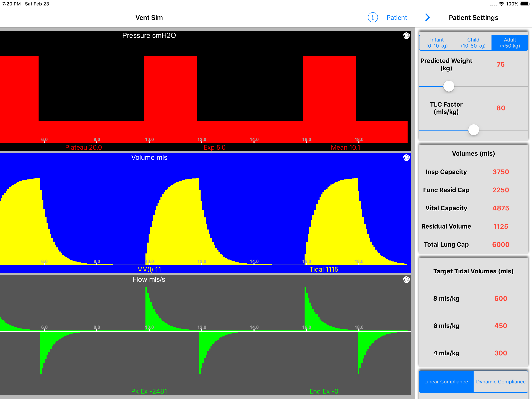This screenshot has width=532, height=399.
Task: Select Adult (>50 kg) patient type
Action: [x=510, y=43]
